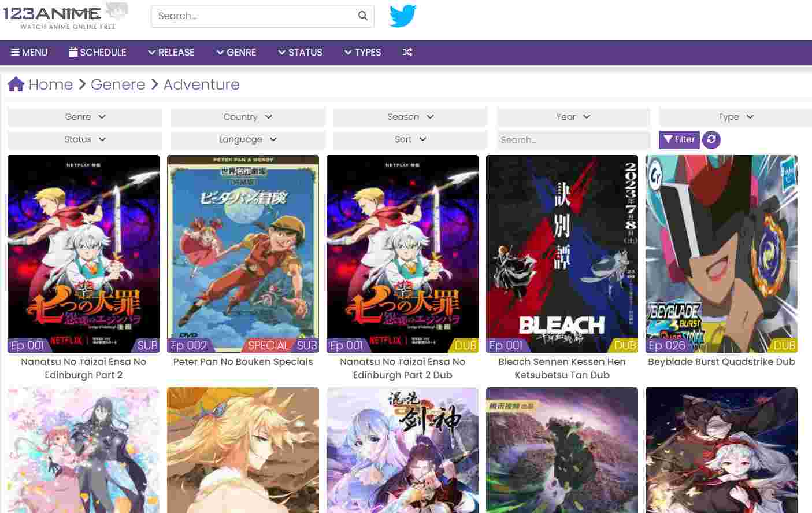Viewport: 812px width, 513px height.
Task: Click the purple Filter button
Action: [x=679, y=139]
